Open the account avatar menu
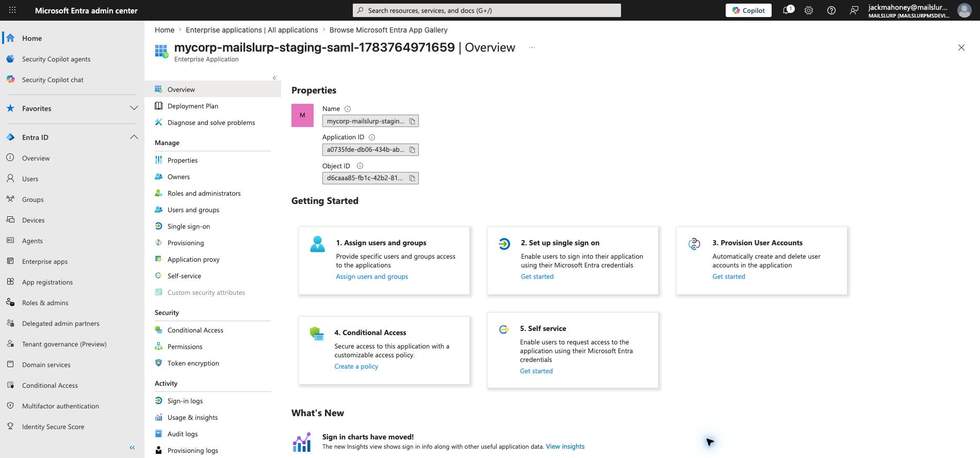This screenshot has width=980, height=458. click(x=964, y=10)
